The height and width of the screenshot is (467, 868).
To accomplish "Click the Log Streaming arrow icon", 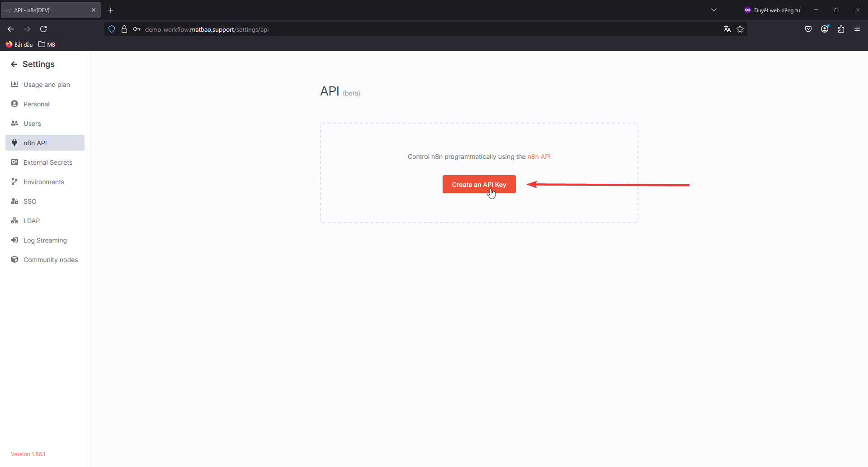I will pyautogui.click(x=14, y=240).
